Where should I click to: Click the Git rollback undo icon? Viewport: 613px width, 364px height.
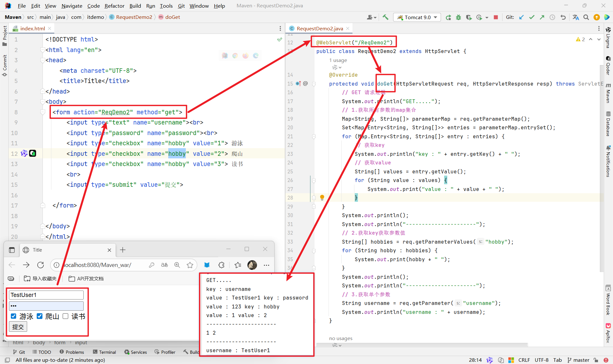coord(563,17)
